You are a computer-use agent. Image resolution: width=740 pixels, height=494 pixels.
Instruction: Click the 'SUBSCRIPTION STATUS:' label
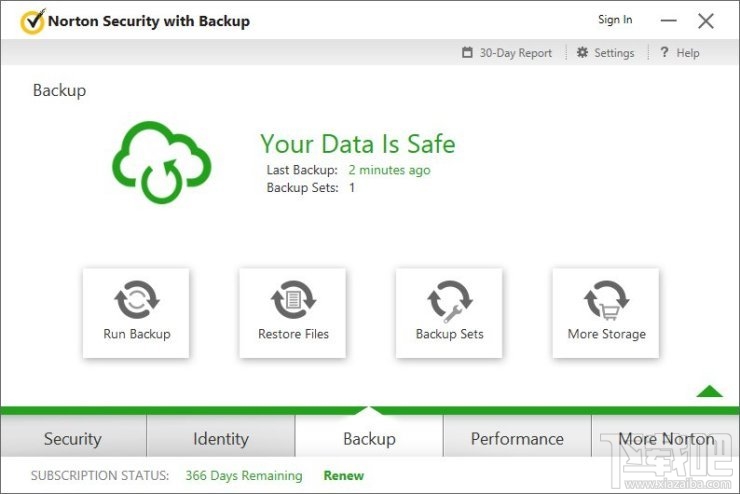[100, 476]
